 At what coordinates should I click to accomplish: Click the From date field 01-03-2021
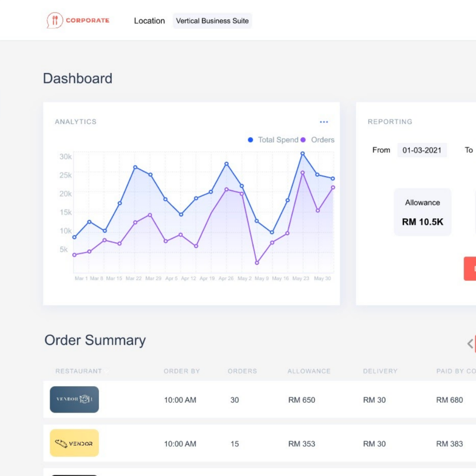pyautogui.click(x=422, y=150)
